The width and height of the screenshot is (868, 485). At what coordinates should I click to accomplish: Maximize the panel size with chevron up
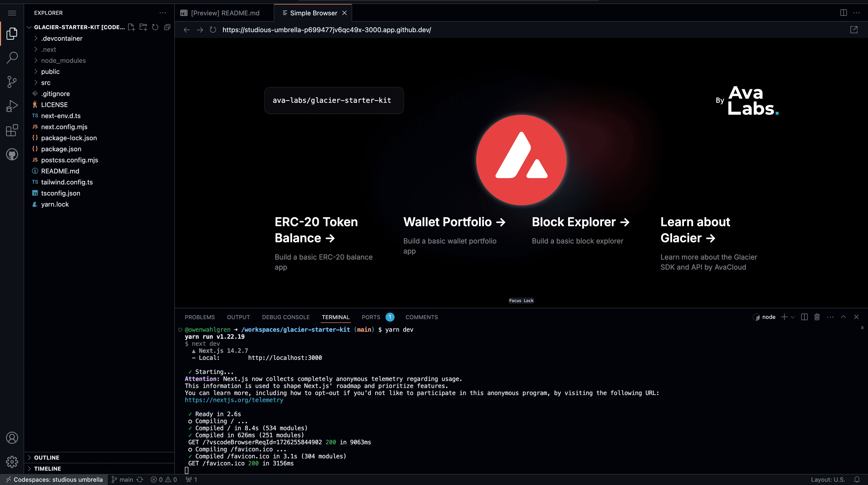pos(843,317)
